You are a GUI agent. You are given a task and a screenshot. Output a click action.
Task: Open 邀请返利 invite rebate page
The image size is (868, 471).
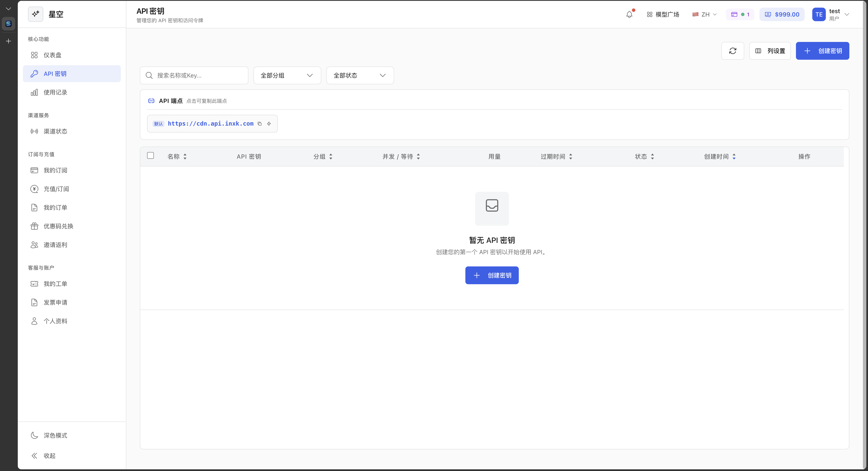72,245
